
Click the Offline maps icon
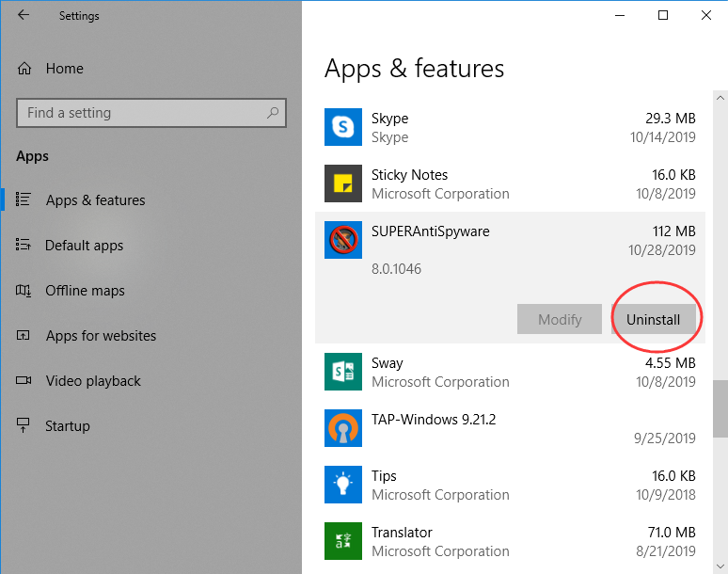pyautogui.click(x=24, y=290)
